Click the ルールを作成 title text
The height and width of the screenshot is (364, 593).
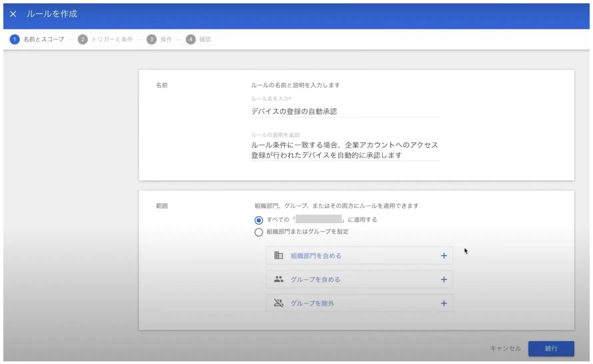(52, 14)
